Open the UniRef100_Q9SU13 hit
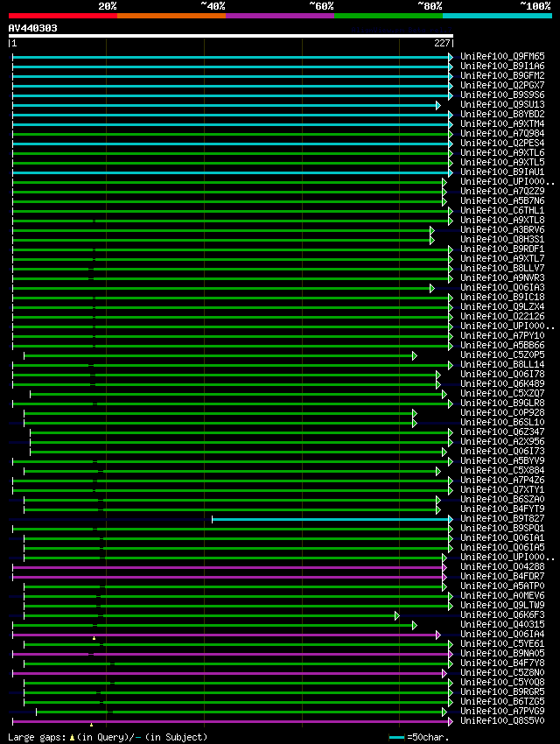The height and width of the screenshot is (744, 560). [x=502, y=105]
